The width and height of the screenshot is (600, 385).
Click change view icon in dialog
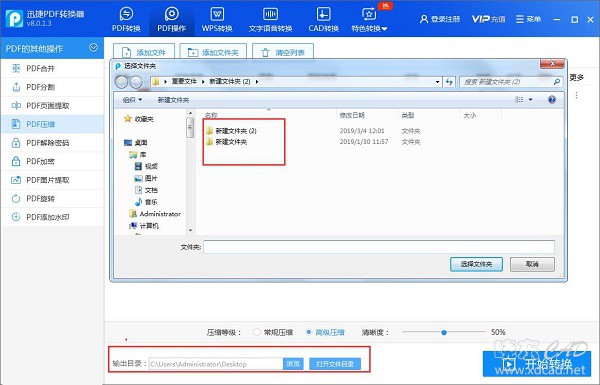tap(519, 100)
